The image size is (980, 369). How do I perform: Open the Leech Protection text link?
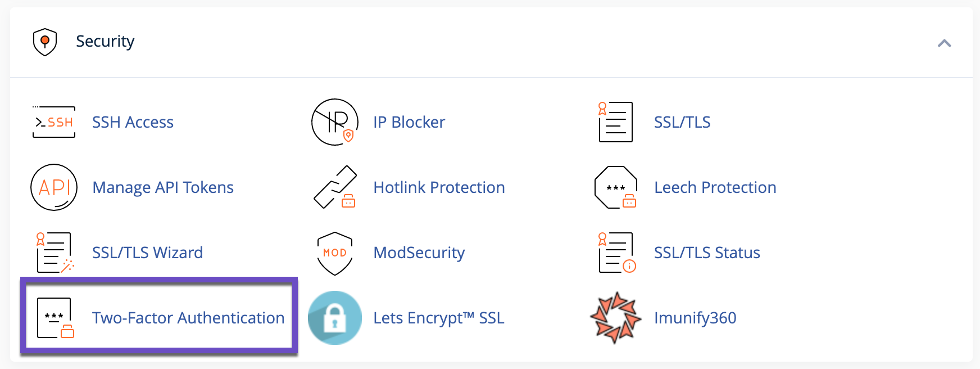(715, 187)
